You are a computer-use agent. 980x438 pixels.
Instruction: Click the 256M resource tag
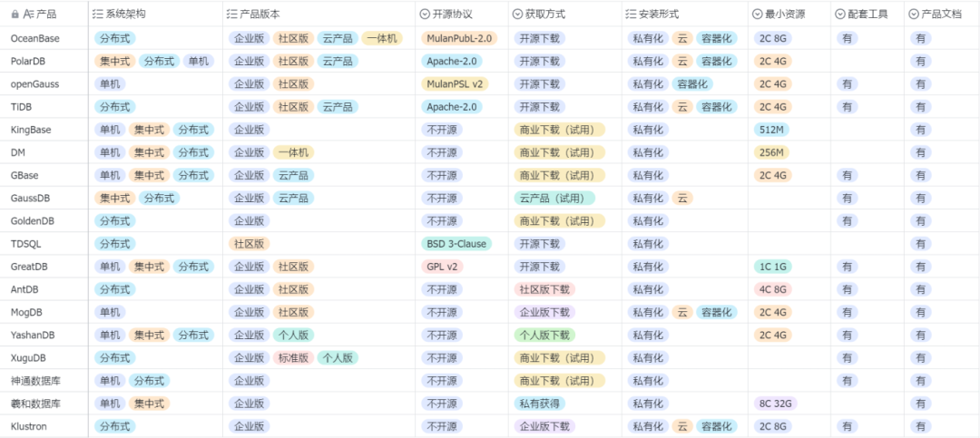771,152
